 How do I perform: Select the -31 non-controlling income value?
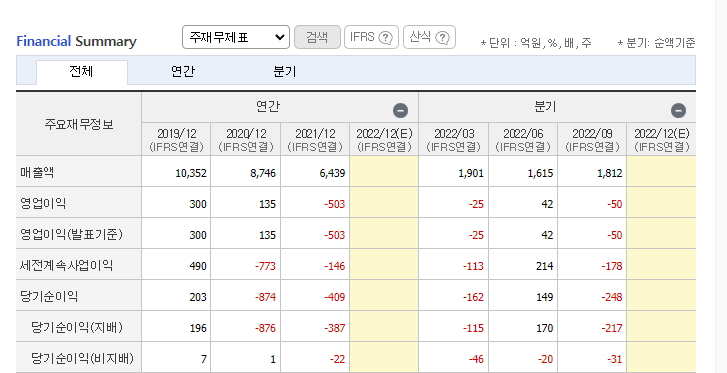pyautogui.click(x=615, y=359)
